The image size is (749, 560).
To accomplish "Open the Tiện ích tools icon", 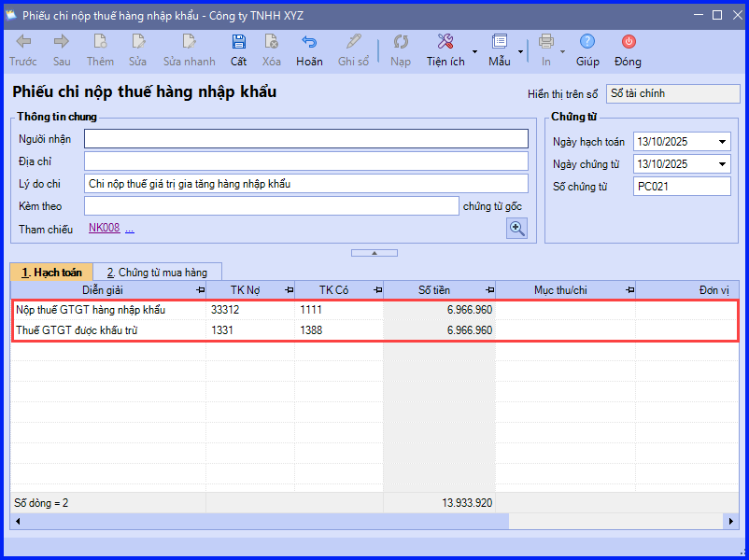I will (x=445, y=42).
